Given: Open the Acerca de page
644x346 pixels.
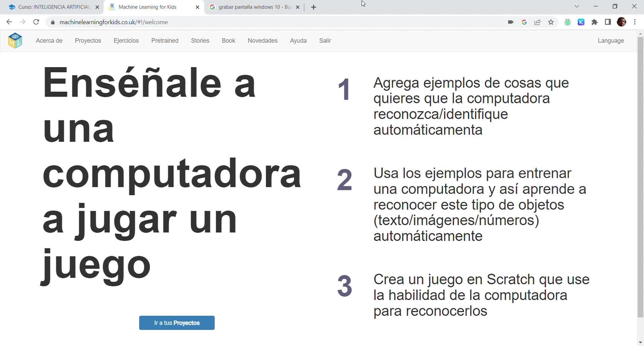Looking at the screenshot, I should coord(49,41).
